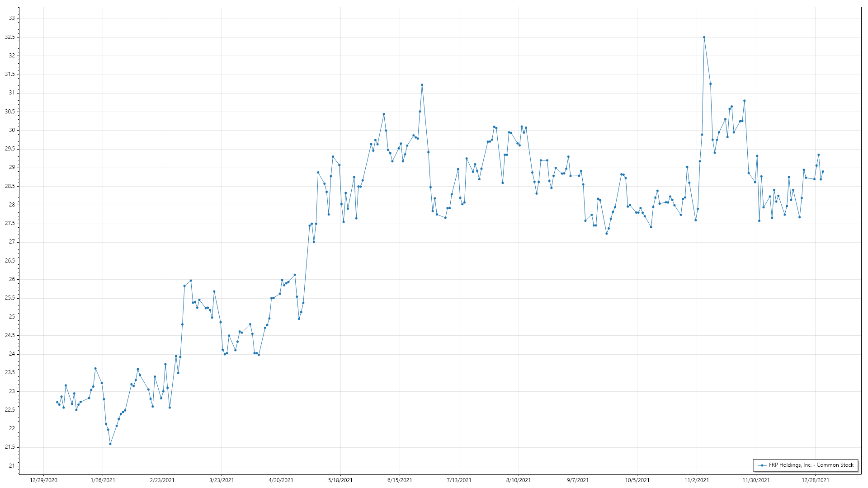Click the first data point of the series
Image resolution: width=868 pixels, height=488 pixels.
pyautogui.click(x=57, y=402)
